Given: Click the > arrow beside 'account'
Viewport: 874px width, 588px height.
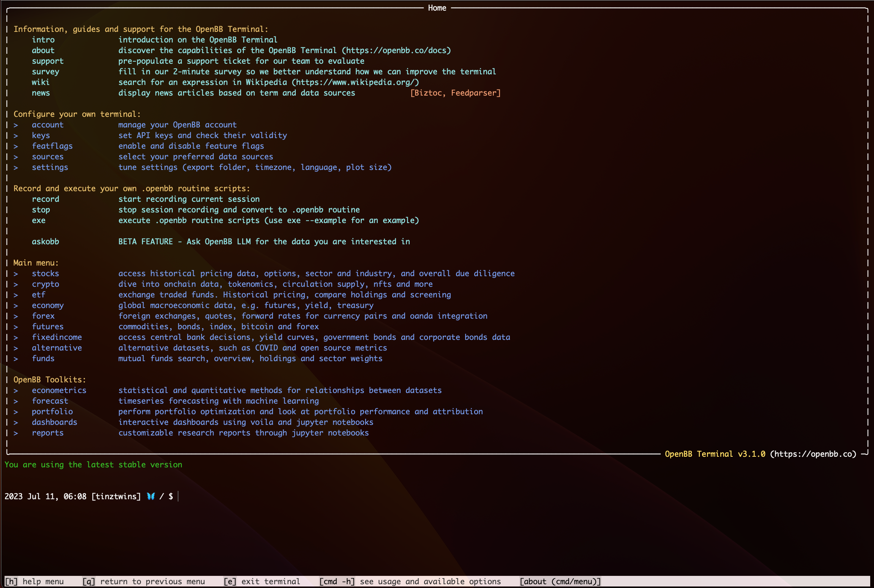Looking at the screenshot, I should 16,125.
